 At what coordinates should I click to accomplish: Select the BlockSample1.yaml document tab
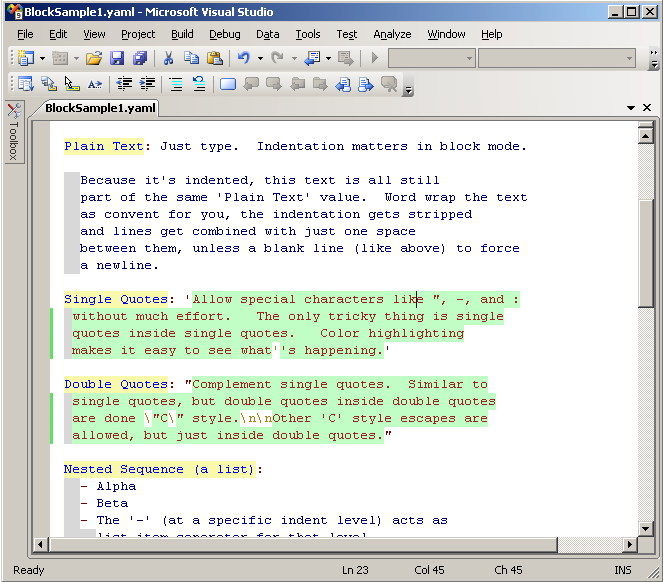pos(100,108)
